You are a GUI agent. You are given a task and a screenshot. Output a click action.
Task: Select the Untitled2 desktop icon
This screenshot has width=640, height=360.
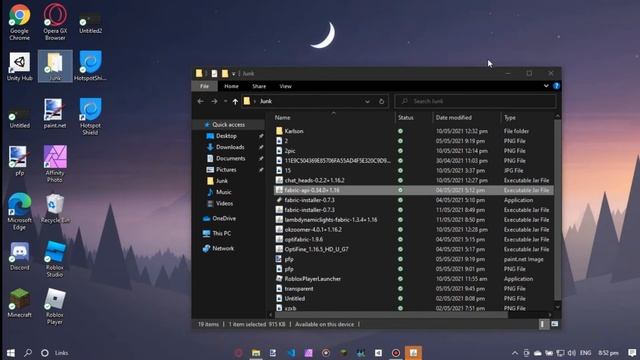tap(90, 24)
